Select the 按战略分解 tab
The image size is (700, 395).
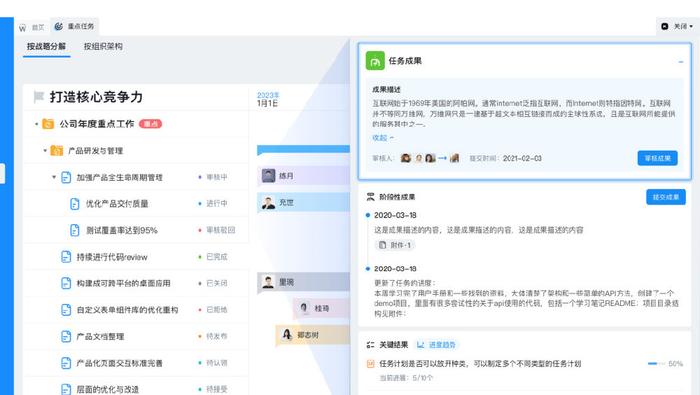point(46,46)
